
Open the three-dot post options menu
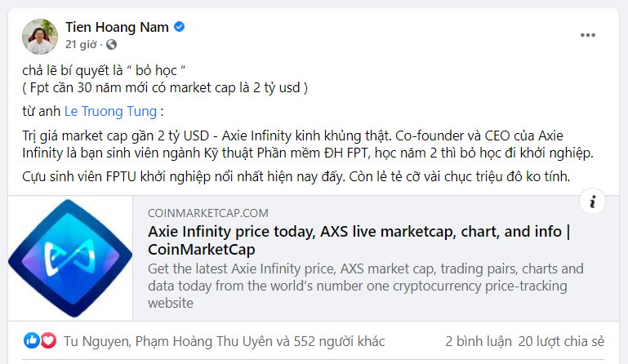point(588,35)
